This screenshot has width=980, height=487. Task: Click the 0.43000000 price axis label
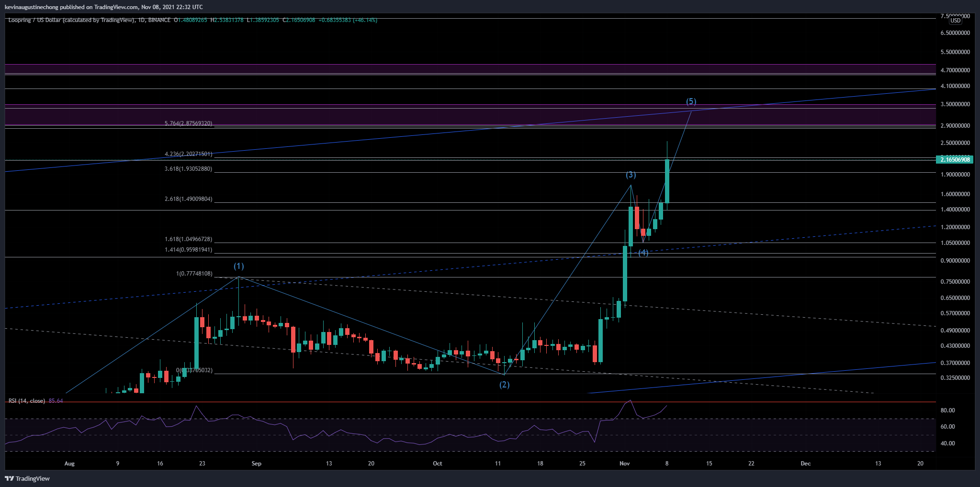(x=955, y=346)
